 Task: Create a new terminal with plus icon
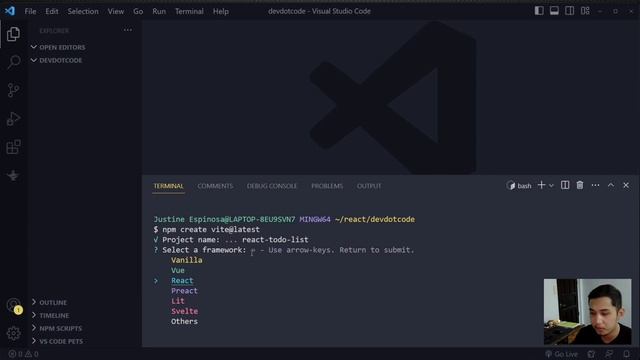click(x=541, y=185)
